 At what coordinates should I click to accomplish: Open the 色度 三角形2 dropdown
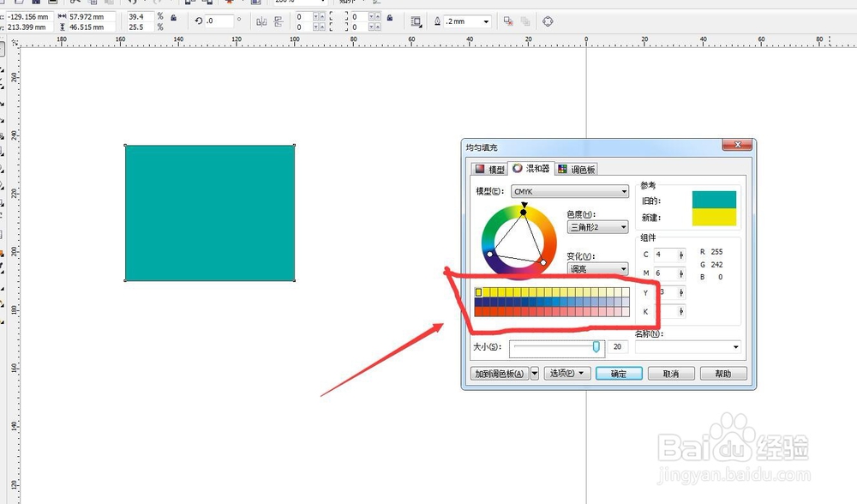click(598, 227)
